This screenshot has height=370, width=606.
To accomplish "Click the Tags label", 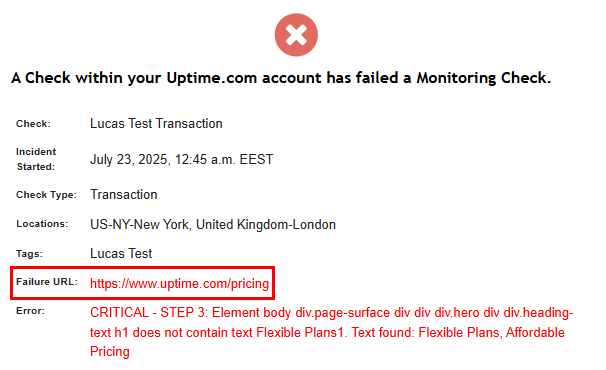I will click(x=29, y=254).
